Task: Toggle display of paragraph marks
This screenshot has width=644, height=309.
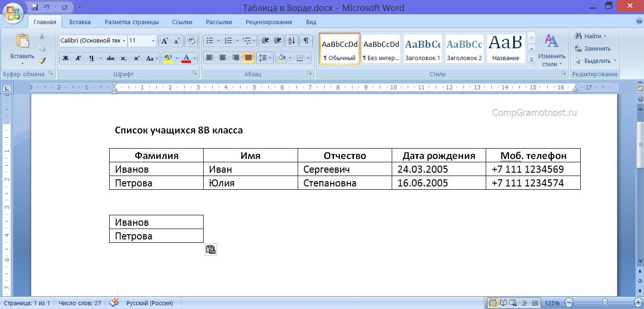Action: coord(306,41)
